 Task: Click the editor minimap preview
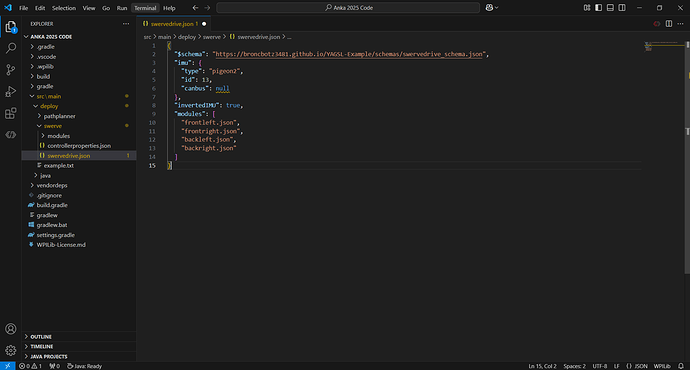coord(664,46)
